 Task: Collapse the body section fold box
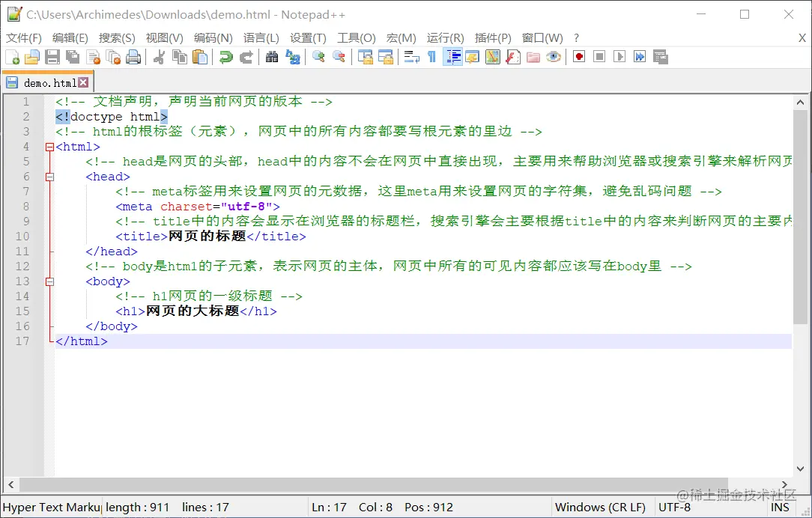point(49,281)
